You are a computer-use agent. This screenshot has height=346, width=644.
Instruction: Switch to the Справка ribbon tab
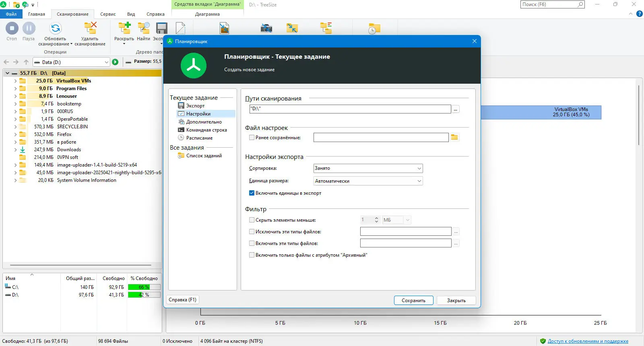coord(155,14)
